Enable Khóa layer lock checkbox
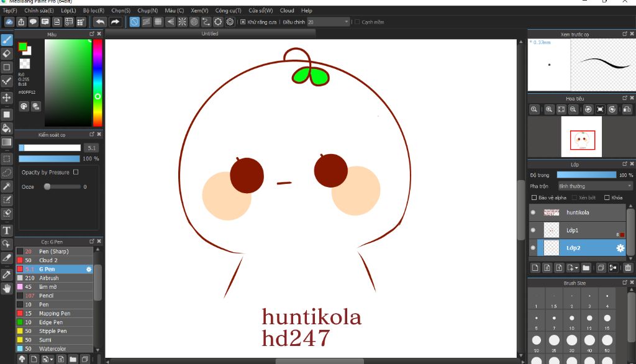This screenshot has height=364, width=636. pos(607,198)
